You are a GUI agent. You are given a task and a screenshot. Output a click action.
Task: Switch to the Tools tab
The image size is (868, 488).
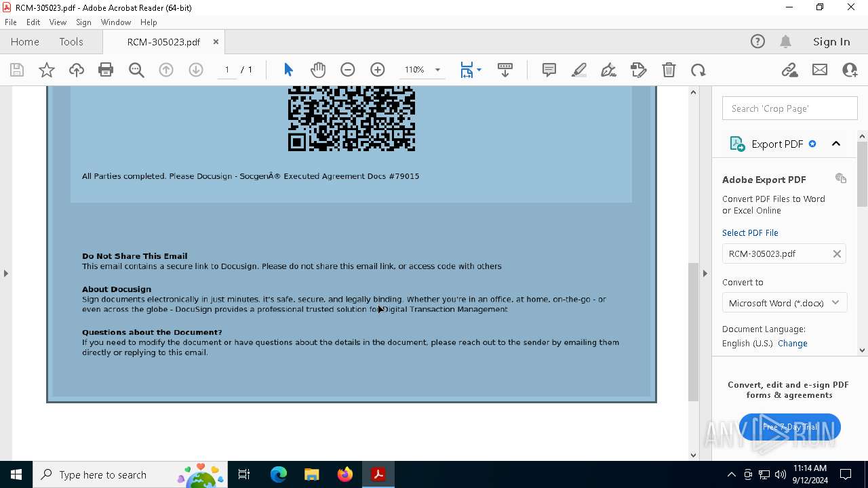point(71,41)
